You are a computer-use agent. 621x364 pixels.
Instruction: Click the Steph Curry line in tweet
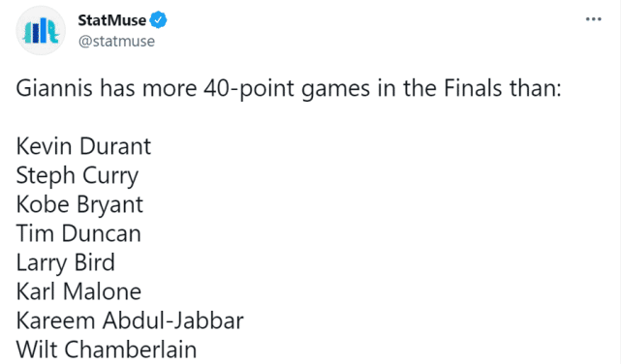coord(78,176)
